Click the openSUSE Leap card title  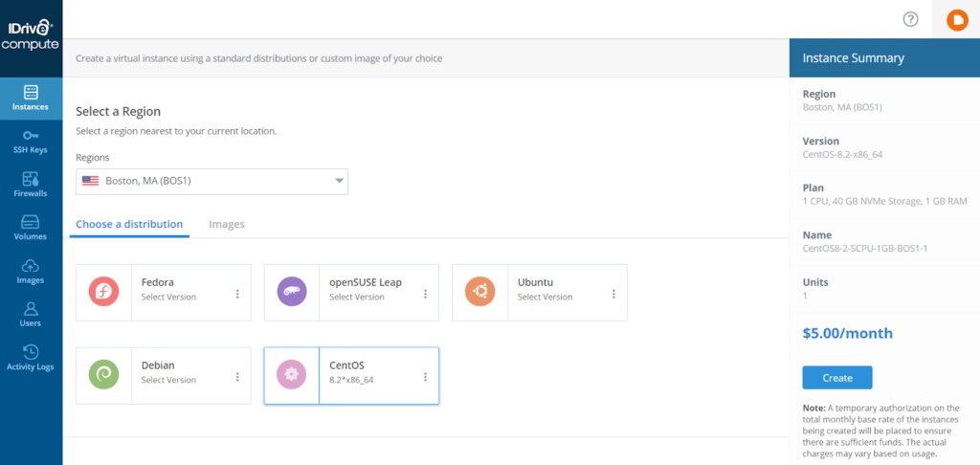point(366,282)
